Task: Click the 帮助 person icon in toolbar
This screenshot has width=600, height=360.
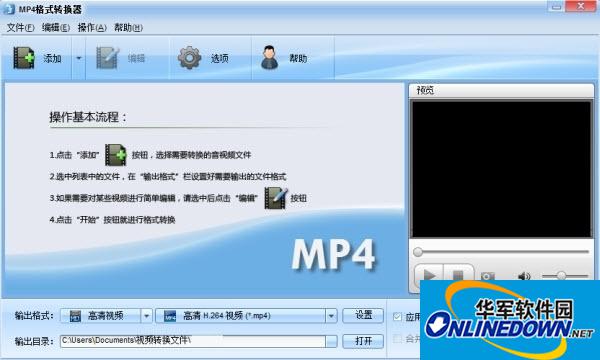Action: pyautogui.click(x=270, y=58)
